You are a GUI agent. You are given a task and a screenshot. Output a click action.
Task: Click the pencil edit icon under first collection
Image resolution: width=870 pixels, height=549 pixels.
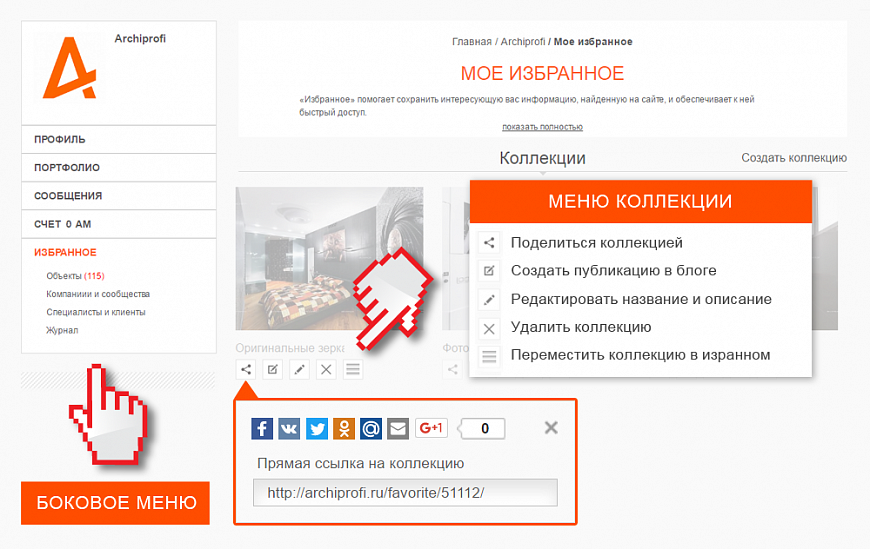click(299, 369)
